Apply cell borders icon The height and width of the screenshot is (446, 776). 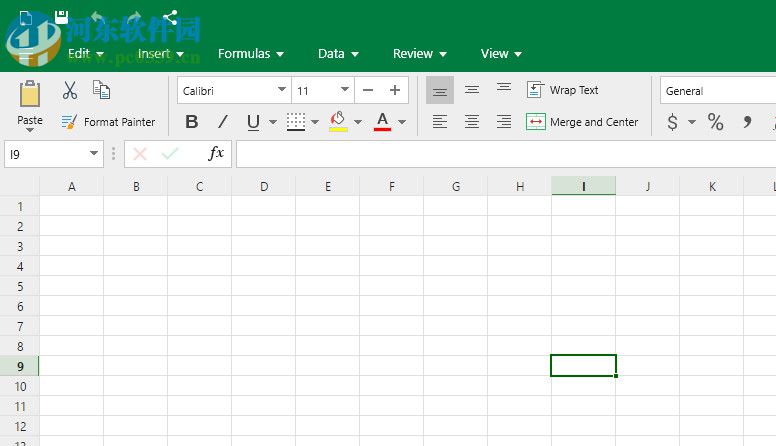296,122
